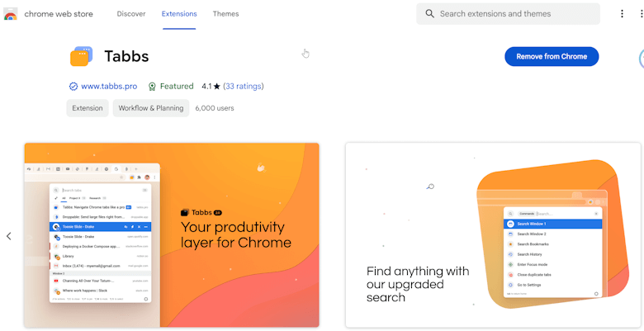Open the Themes tab
This screenshot has height=331, width=644.
point(226,14)
